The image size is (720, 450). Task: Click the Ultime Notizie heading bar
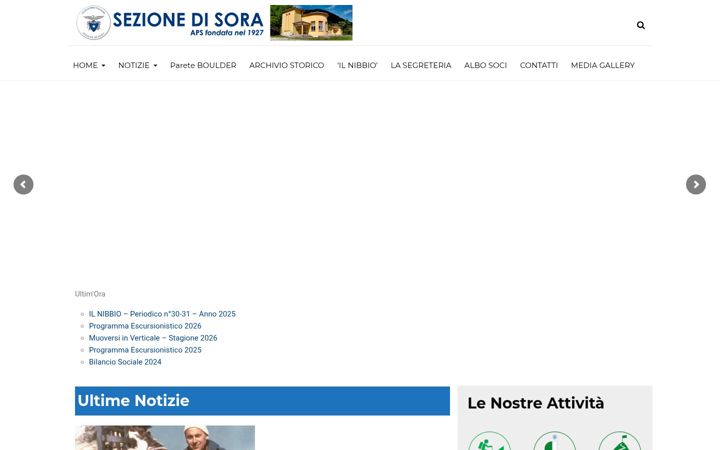pyautogui.click(x=262, y=401)
